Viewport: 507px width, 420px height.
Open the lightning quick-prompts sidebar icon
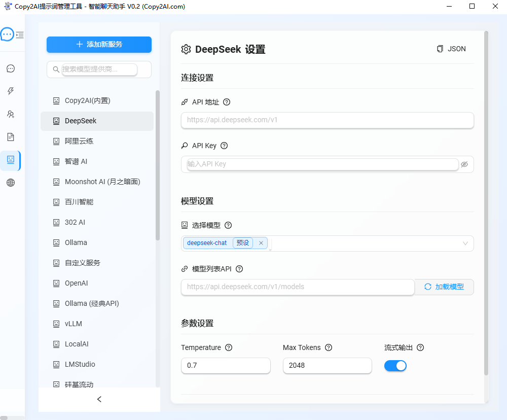pyautogui.click(x=11, y=91)
